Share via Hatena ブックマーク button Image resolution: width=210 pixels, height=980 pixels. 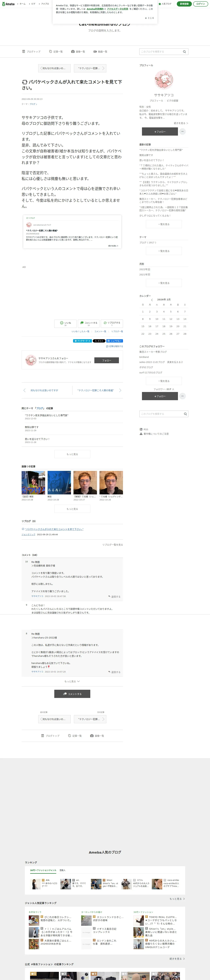(82, 341)
